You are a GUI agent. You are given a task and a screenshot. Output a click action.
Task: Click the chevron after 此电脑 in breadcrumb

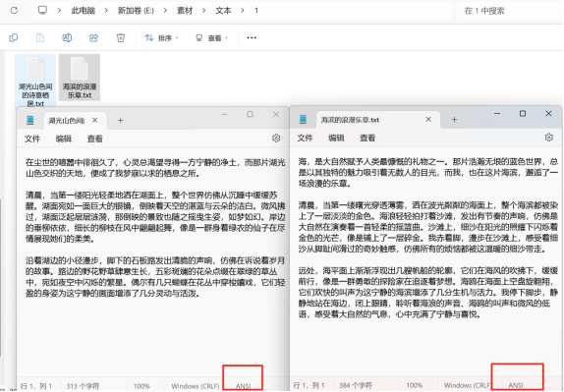[x=106, y=11]
